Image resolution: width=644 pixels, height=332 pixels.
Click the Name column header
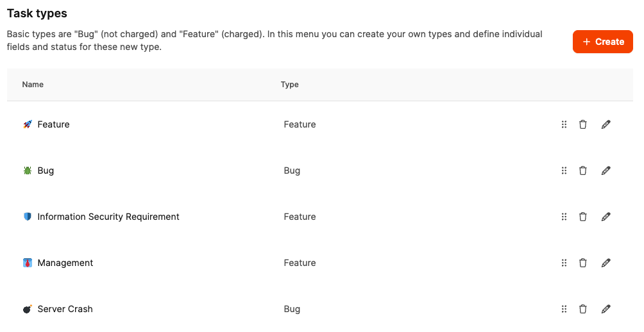coord(33,85)
